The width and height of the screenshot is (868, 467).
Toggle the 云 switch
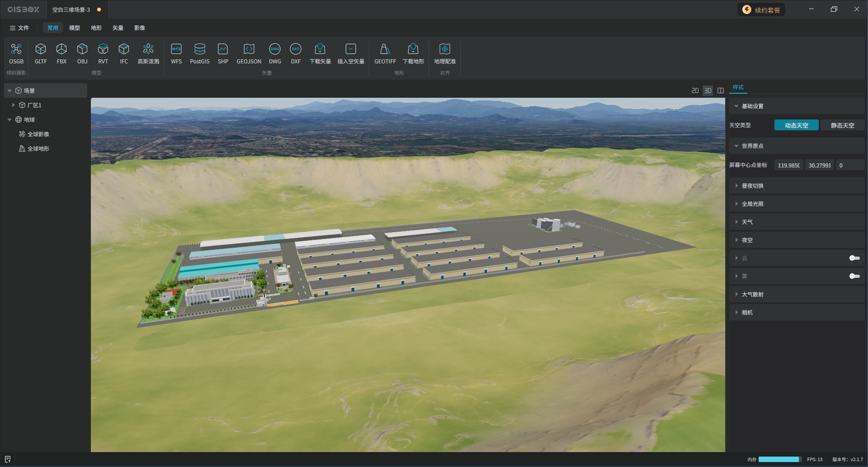tap(854, 258)
